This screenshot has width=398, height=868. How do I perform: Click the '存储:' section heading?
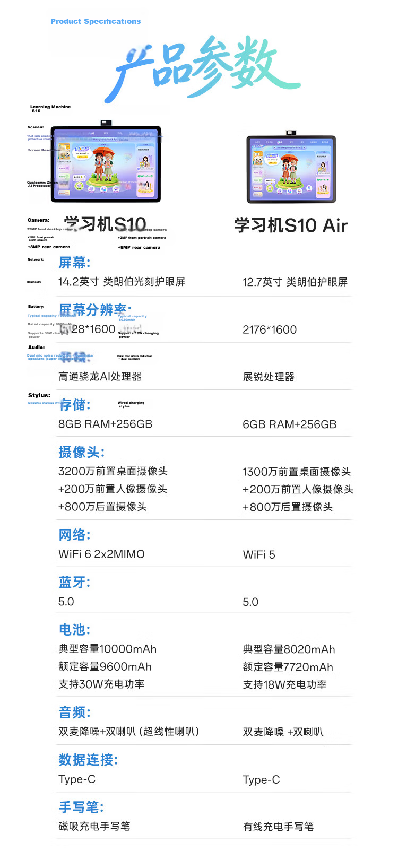coord(74,405)
